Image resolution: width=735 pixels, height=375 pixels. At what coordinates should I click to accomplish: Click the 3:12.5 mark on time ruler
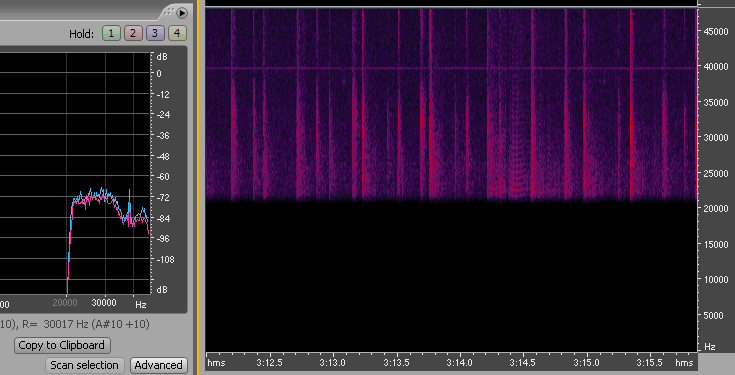(270, 363)
